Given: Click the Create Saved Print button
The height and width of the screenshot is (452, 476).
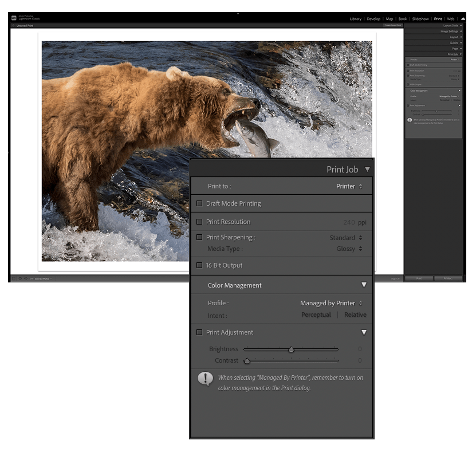Looking at the screenshot, I should [x=392, y=25].
